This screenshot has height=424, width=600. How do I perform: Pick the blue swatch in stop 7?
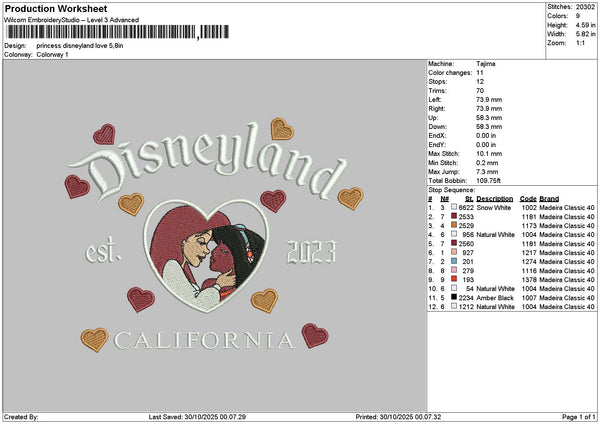[454, 261]
